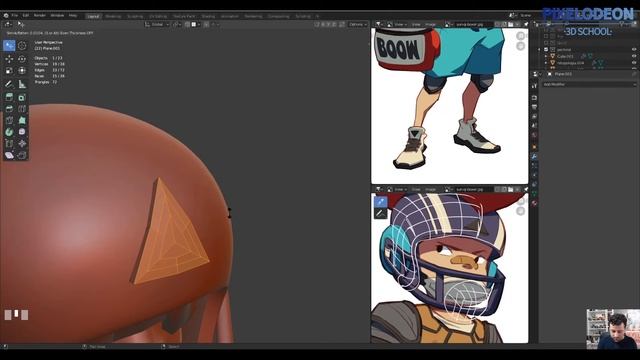This screenshot has height=360, width=640.
Task: Open the Edit menu
Action: (26, 16)
